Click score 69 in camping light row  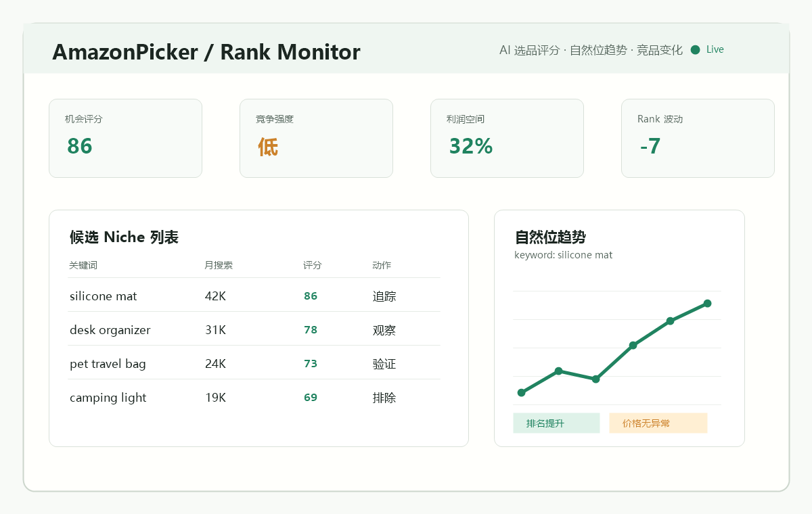click(311, 398)
